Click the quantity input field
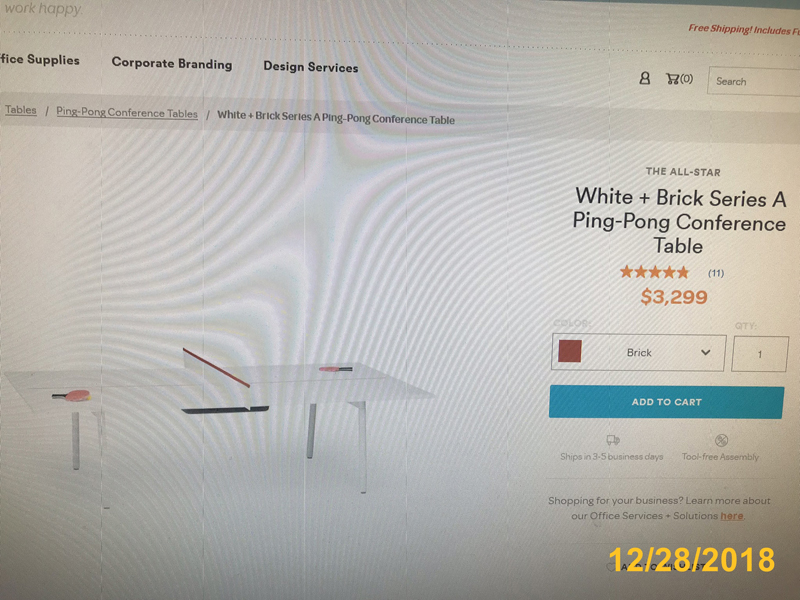The height and width of the screenshot is (600, 800). point(760,354)
